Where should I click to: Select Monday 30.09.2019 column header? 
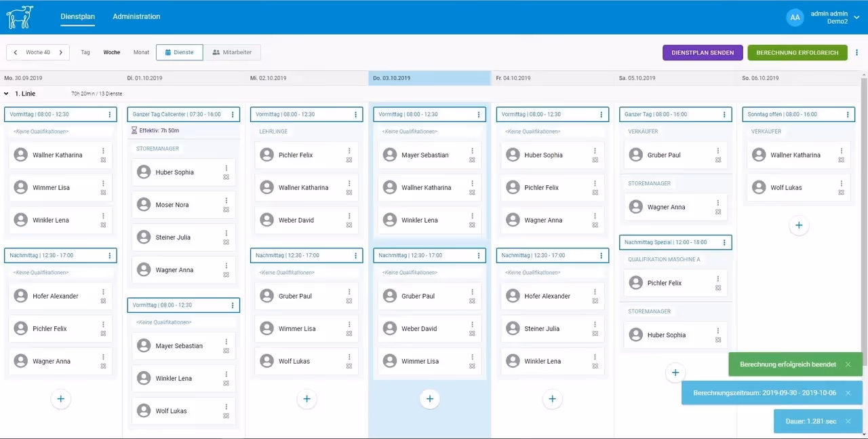coord(61,78)
